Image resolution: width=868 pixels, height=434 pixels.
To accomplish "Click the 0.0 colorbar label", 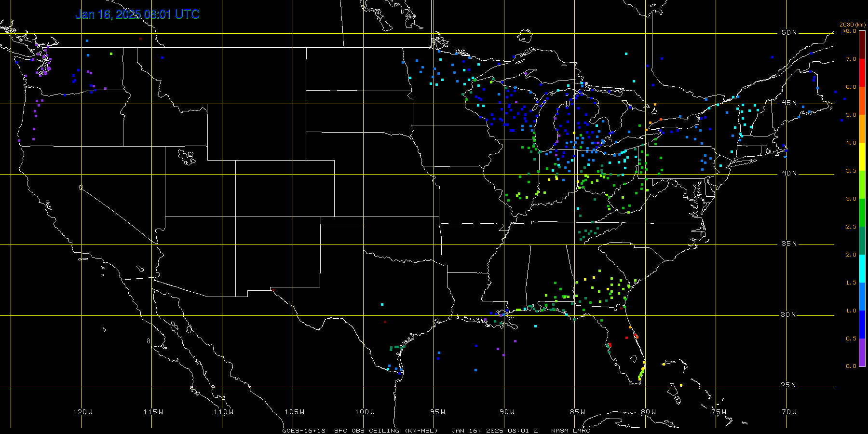I will pyautogui.click(x=851, y=366).
